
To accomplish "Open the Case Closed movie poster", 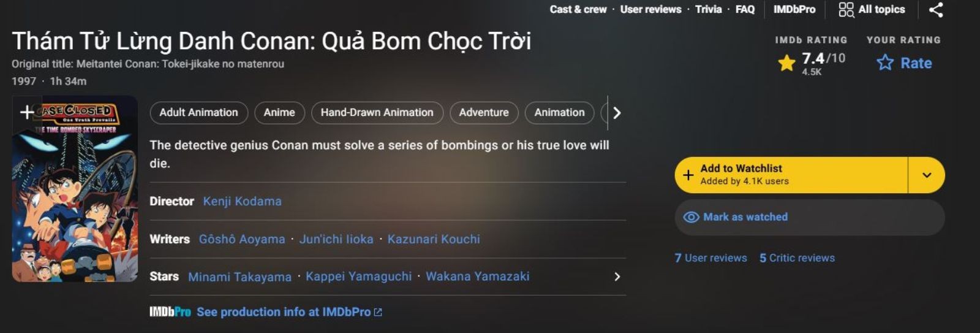I will click(x=75, y=196).
